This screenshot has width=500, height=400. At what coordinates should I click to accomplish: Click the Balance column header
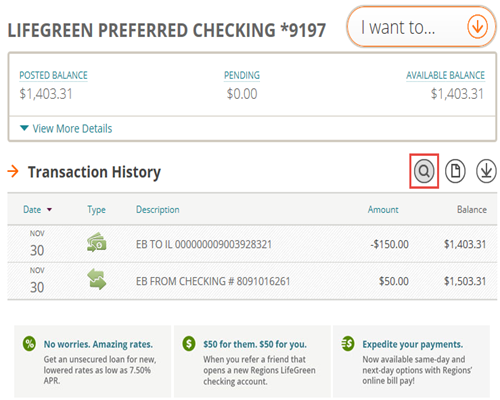click(472, 209)
